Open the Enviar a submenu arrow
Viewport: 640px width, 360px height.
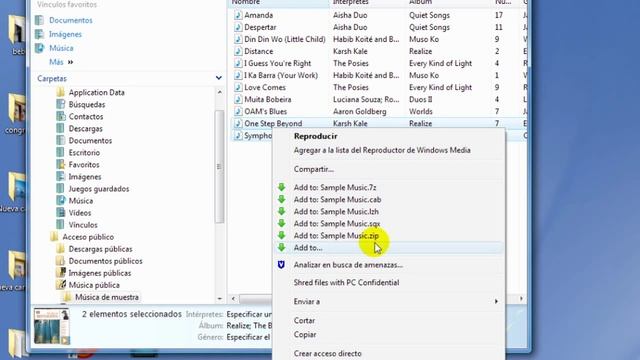[x=496, y=302]
